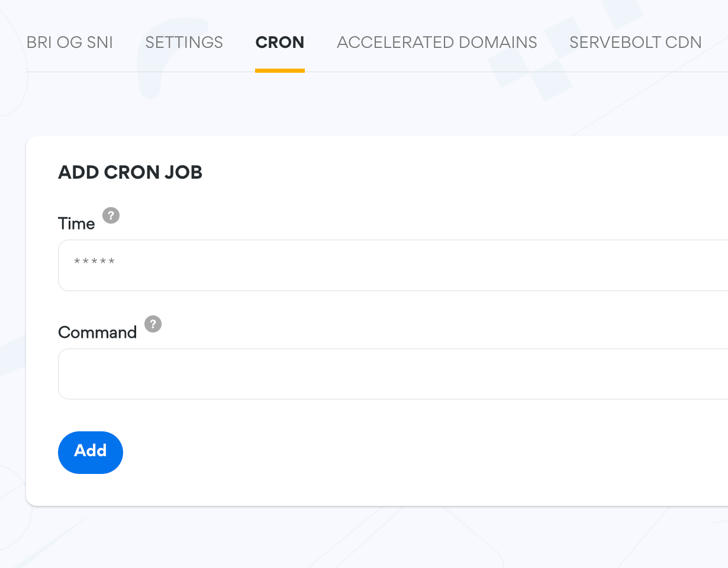728x568 pixels.
Task: Select the SERVEBOLT CDN tab
Action: point(635,42)
